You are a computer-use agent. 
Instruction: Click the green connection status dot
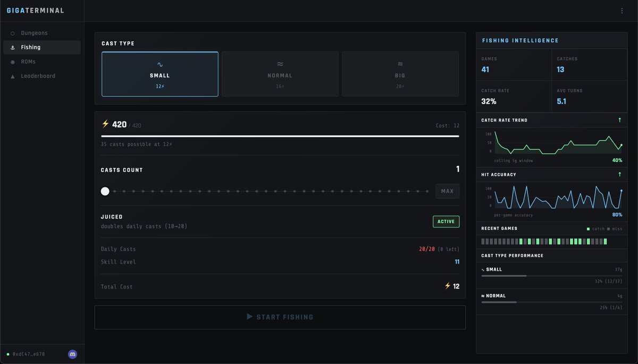(8, 354)
